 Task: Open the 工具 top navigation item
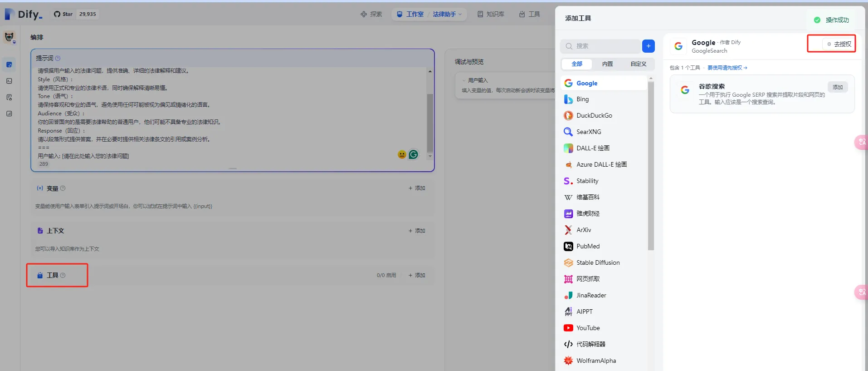[x=529, y=14]
